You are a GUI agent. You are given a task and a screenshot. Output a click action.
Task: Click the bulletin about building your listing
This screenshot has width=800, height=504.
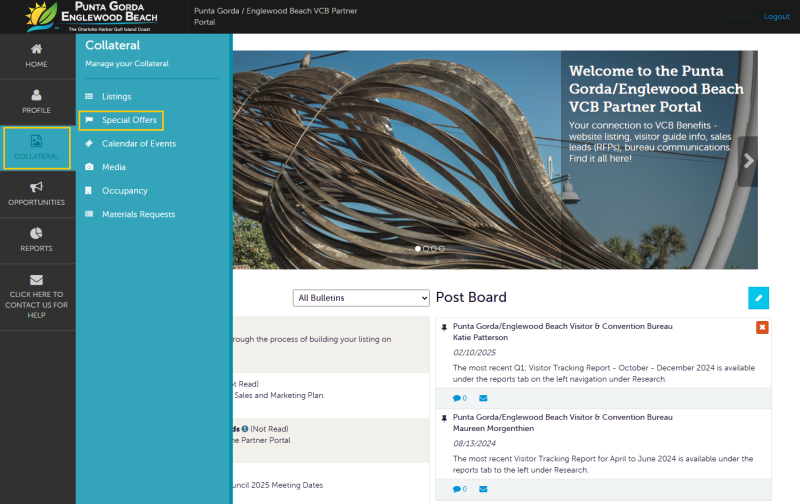click(312, 339)
